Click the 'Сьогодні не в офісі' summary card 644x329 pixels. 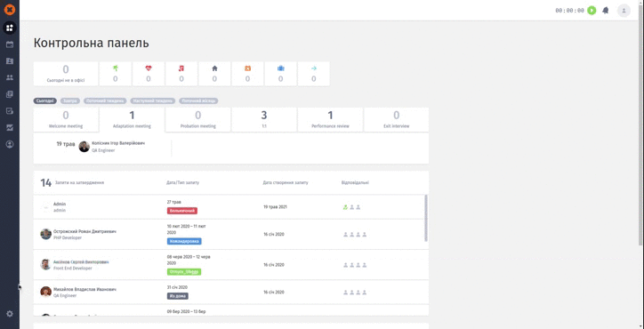[66, 74]
